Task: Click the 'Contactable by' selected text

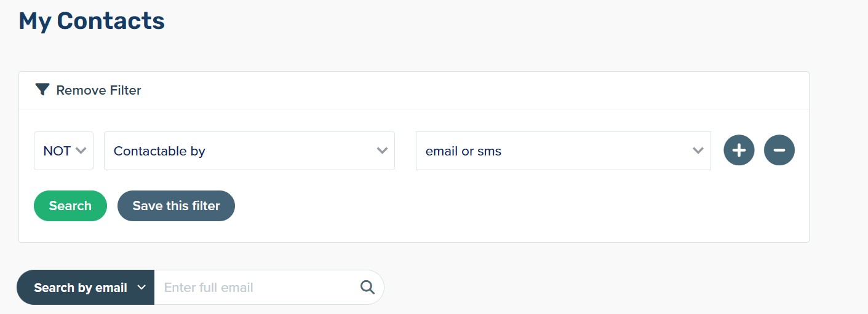Action: coord(159,151)
